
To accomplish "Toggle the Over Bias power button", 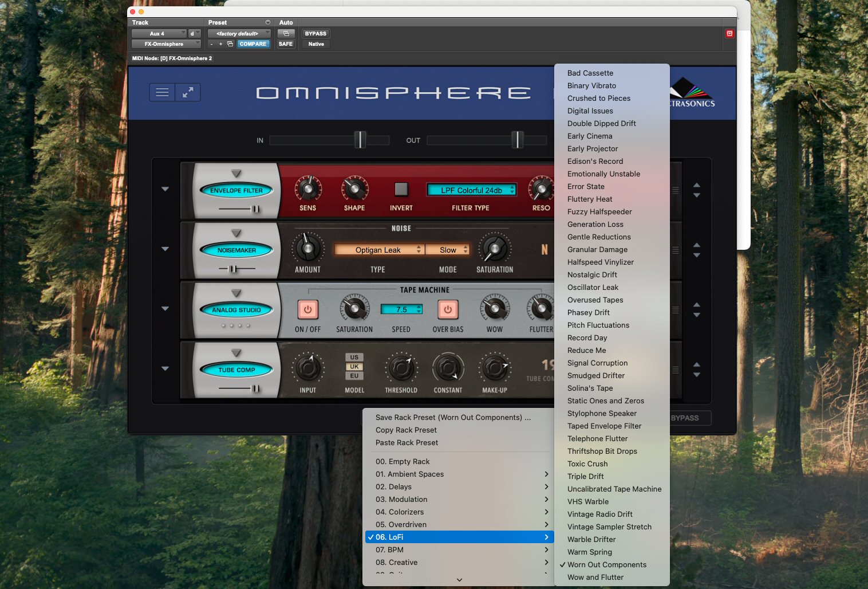I will coord(448,309).
